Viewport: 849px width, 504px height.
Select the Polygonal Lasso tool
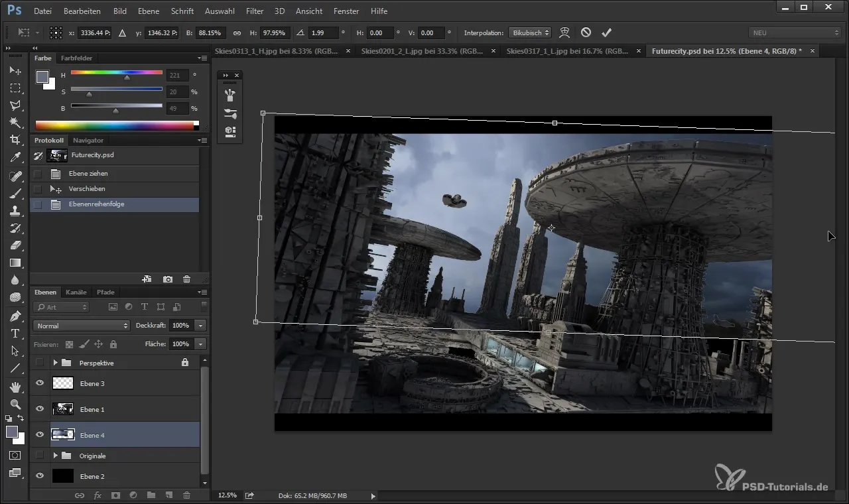tap(15, 105)
